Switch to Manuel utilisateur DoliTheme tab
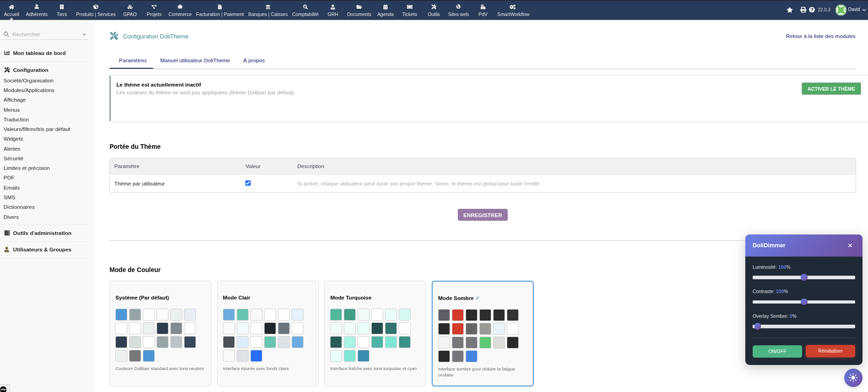The height and width of the screenshot is (392, 868). pos(195,60)
